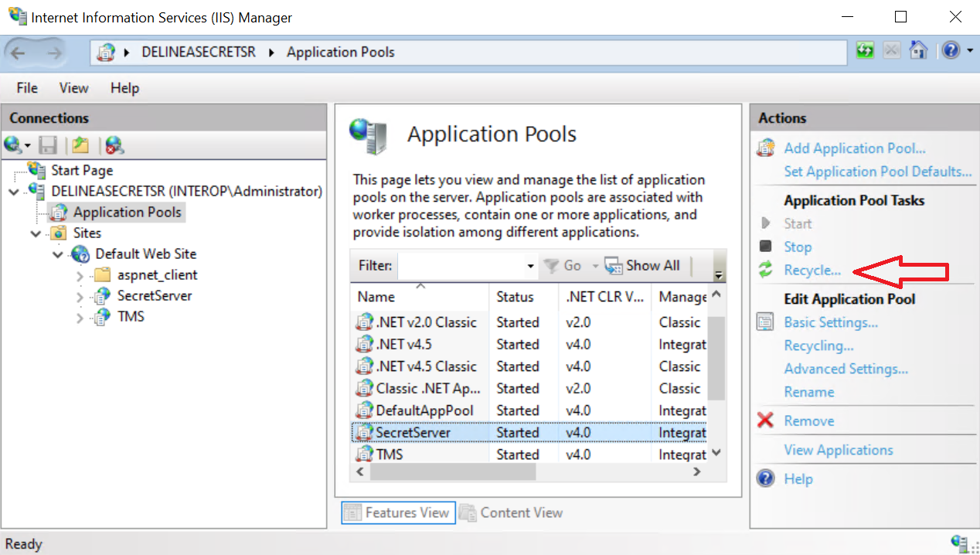Open the View menu
This screenshot has height=555, width=980.
pos(73,88)
